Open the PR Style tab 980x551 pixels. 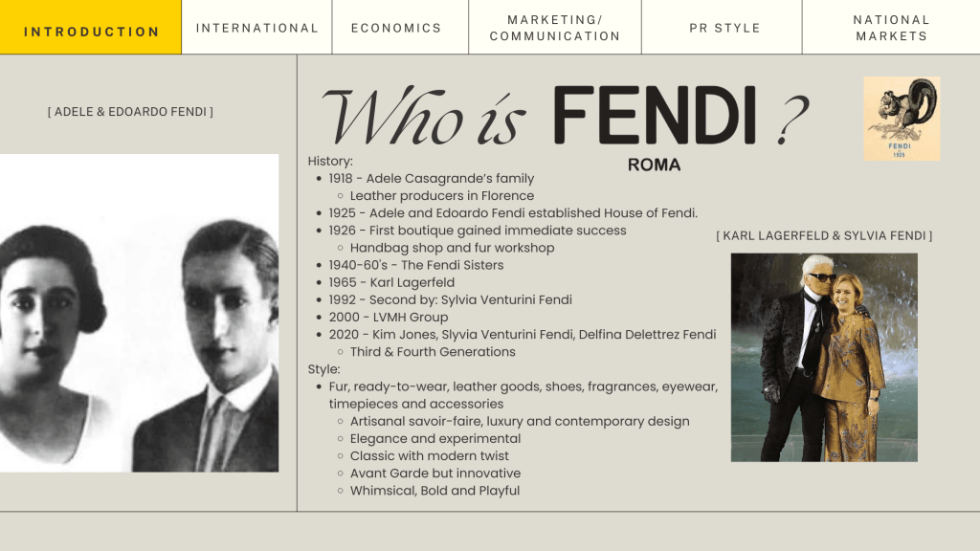(x=724, y=28)
